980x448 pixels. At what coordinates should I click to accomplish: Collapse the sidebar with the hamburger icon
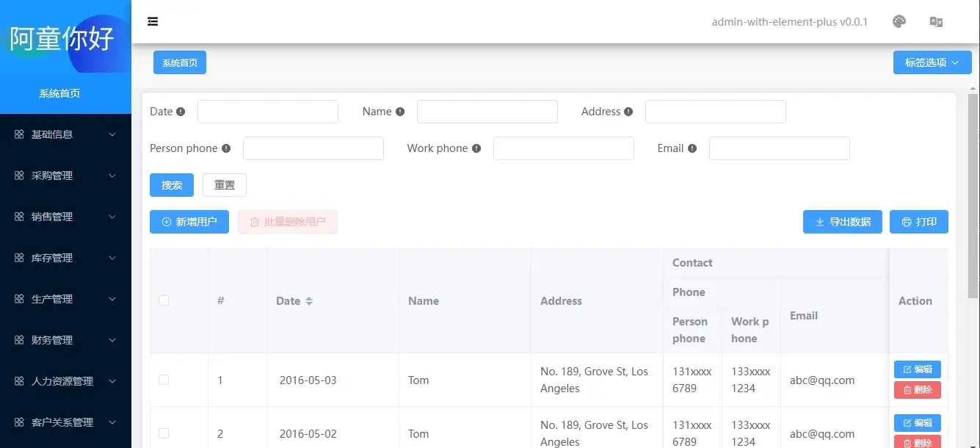tap(153, 21)
